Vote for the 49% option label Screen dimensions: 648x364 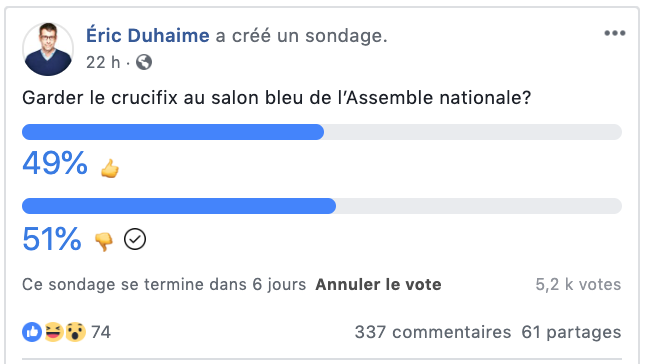click(x=55, y=163)
